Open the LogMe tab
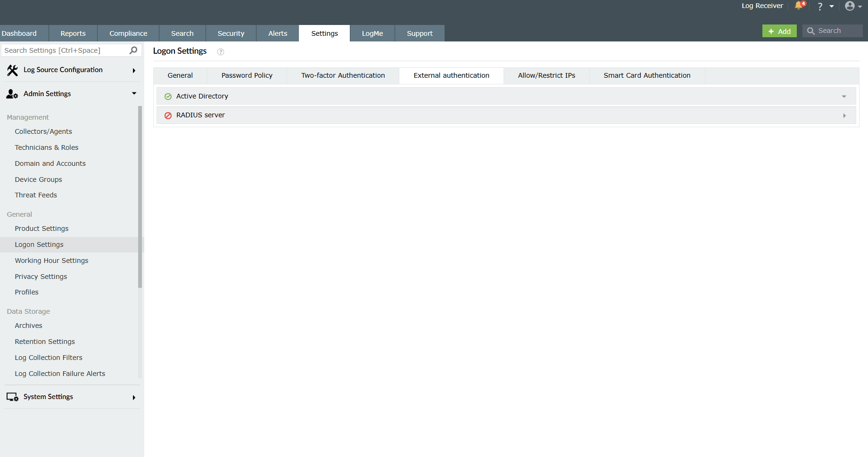 click(372, 33)
